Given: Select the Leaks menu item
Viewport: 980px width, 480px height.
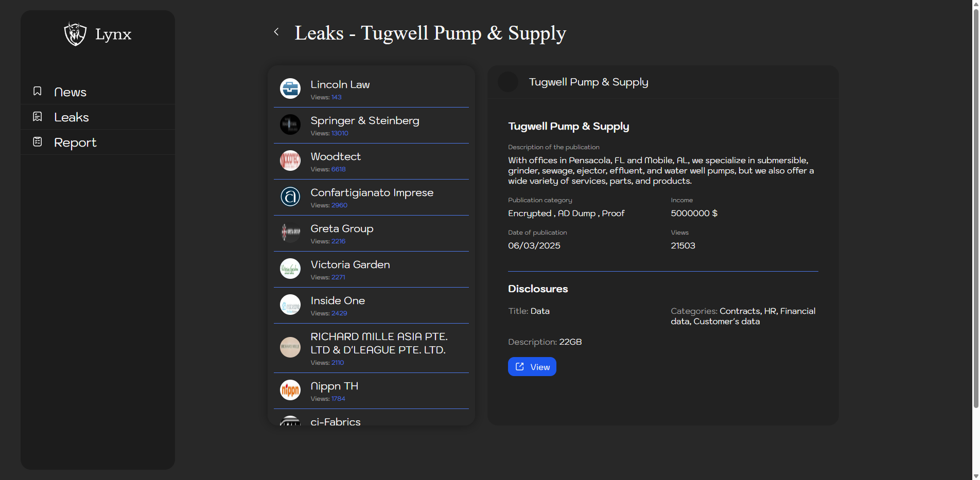Looking at the screenshot, I should coord(72,117).
